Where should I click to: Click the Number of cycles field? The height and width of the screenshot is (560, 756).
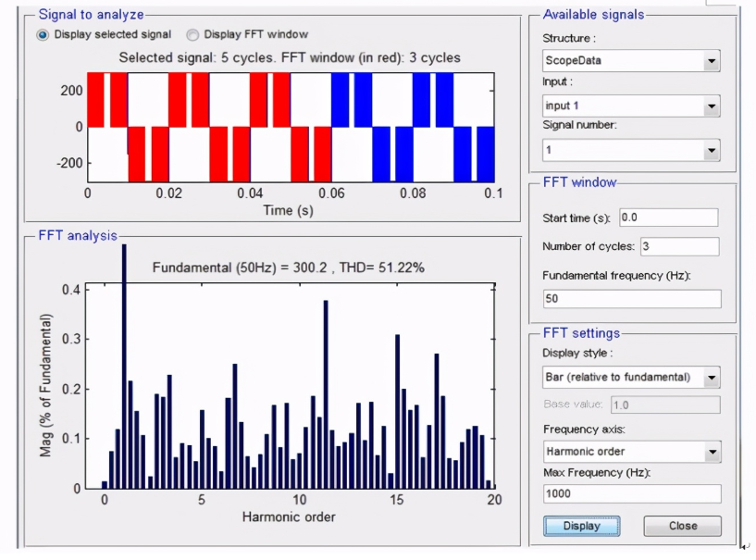point(680,246)
